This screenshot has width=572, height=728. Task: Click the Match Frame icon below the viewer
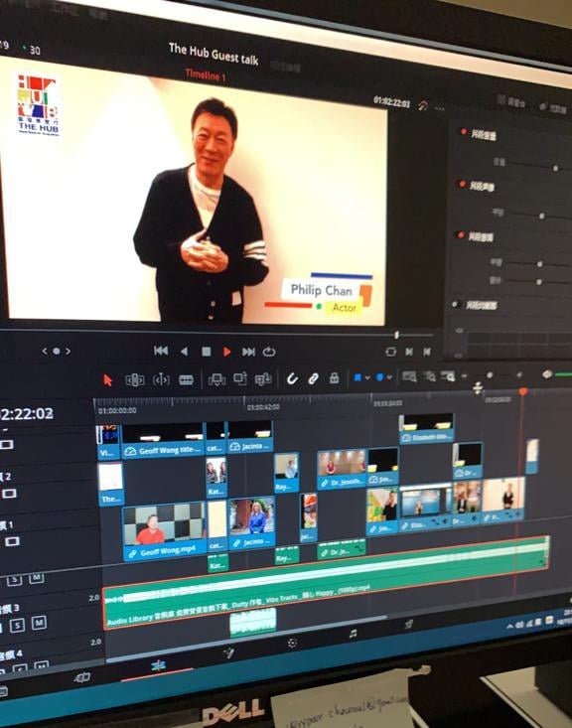coord(391,352)
